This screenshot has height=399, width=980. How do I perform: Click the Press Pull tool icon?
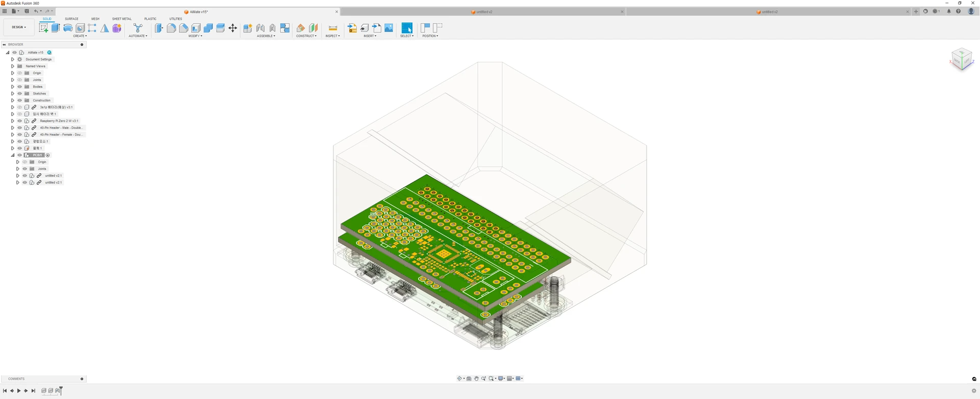click(159, 28)
